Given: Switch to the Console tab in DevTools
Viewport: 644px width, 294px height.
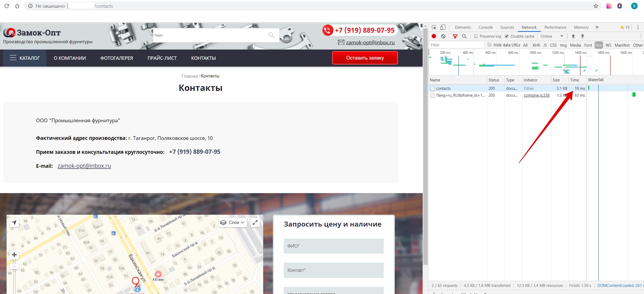Looking at the screenshot, I should (x=485, y=27).
